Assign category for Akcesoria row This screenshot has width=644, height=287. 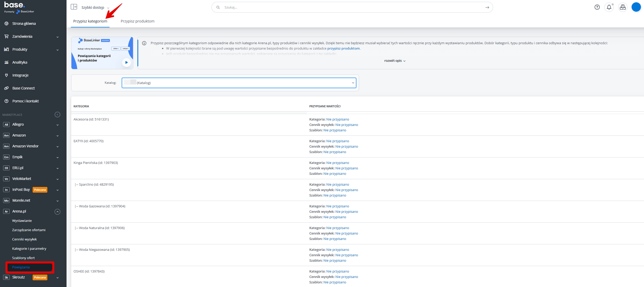point(338,119)
